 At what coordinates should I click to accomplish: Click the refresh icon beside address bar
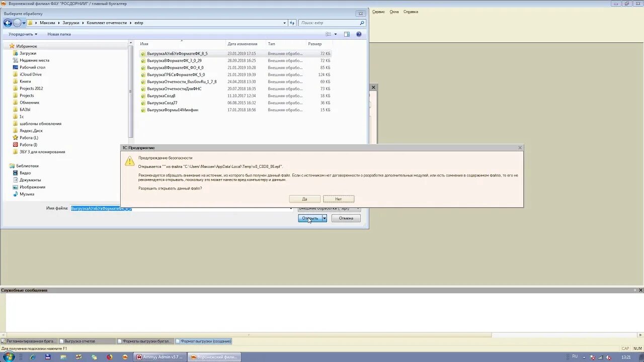point(292,23)
